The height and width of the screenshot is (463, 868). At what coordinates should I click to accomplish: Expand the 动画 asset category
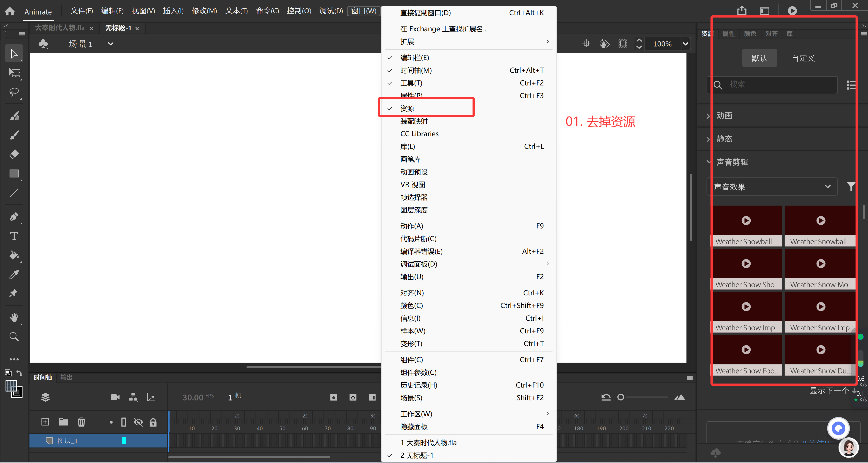point(724,116)
